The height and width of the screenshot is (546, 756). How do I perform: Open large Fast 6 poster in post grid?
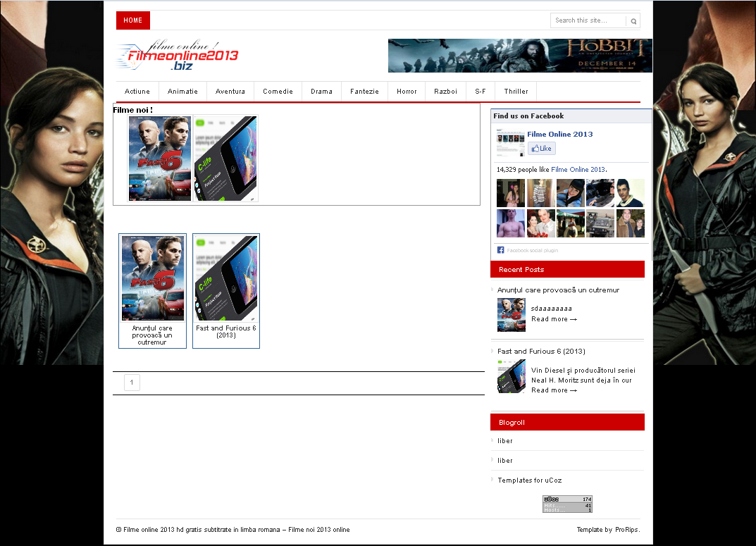pos(152,278)
